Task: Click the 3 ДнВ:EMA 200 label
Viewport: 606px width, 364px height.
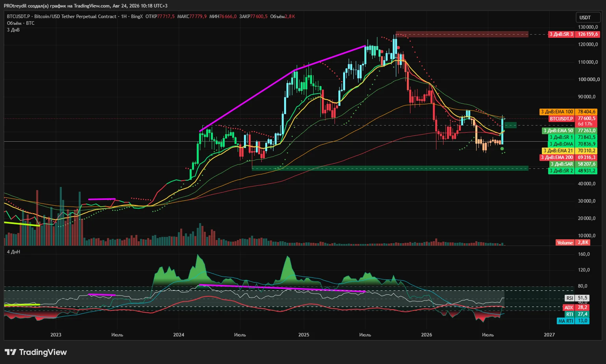Action: click(557, 157)
